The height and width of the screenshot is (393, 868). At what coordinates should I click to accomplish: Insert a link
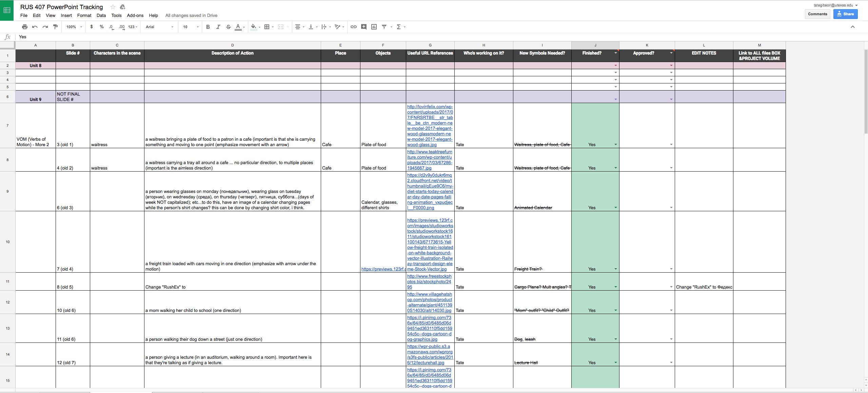tap(354, 27)
